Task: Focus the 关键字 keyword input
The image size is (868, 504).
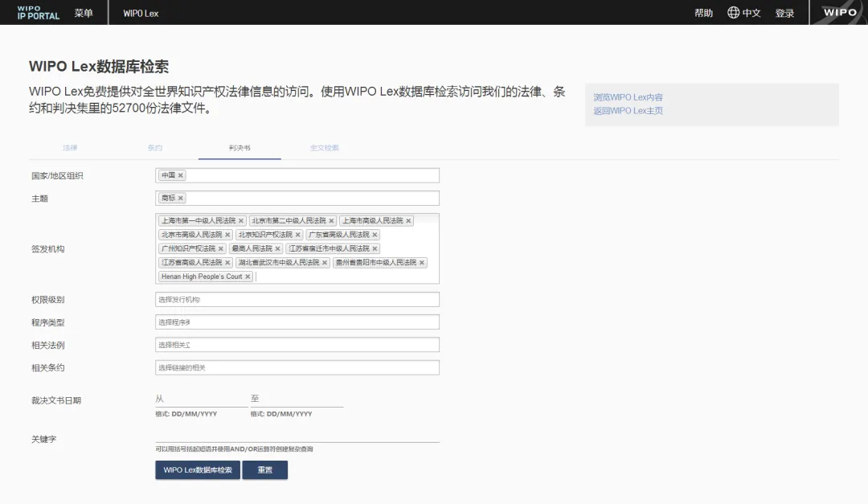Action: click(x=297, y=436)
